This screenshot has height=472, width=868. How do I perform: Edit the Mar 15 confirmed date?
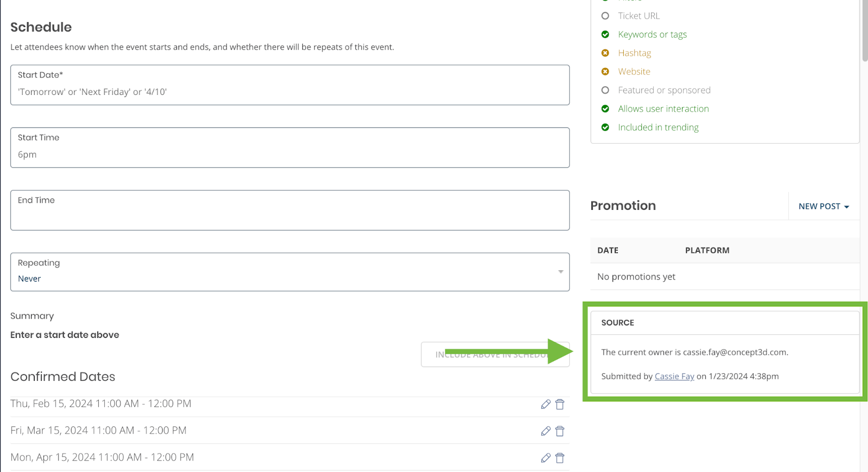click(x=545, y=431)
